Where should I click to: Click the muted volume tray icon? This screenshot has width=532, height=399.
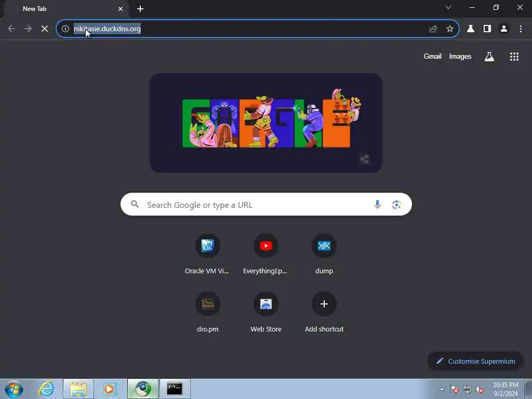480,389
